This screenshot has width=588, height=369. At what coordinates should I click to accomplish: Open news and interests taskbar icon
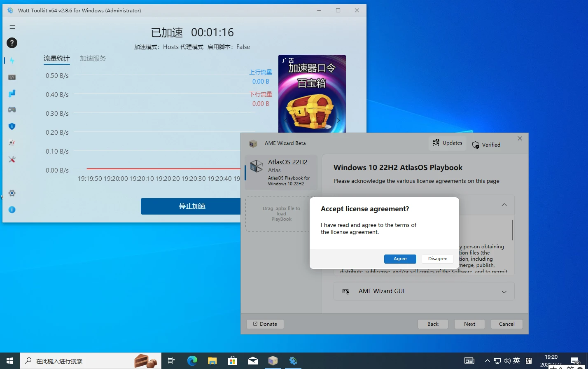(469, 361)
